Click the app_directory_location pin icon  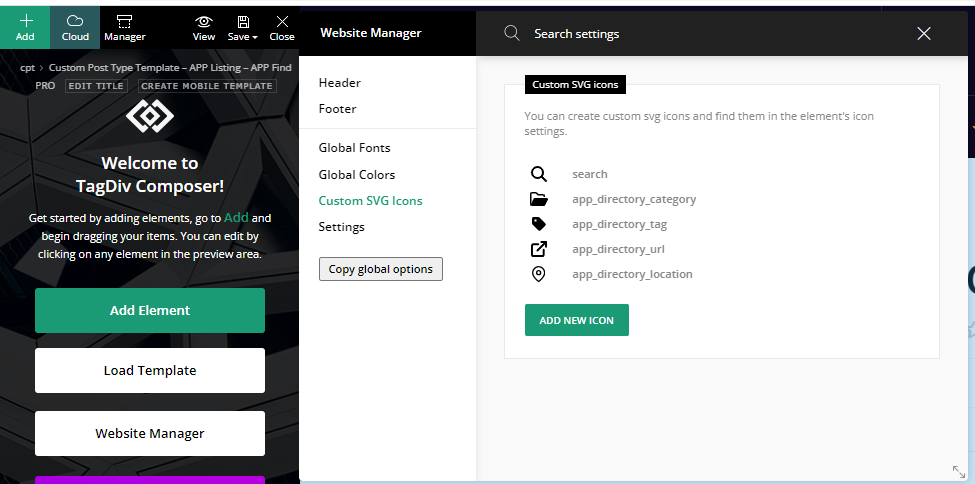point(538,274)
